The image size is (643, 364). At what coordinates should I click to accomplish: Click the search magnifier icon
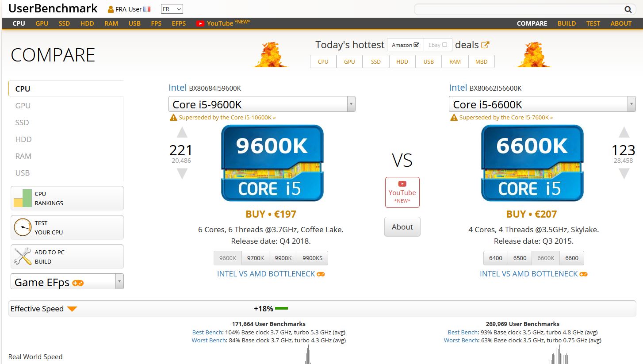coord(628,9)
